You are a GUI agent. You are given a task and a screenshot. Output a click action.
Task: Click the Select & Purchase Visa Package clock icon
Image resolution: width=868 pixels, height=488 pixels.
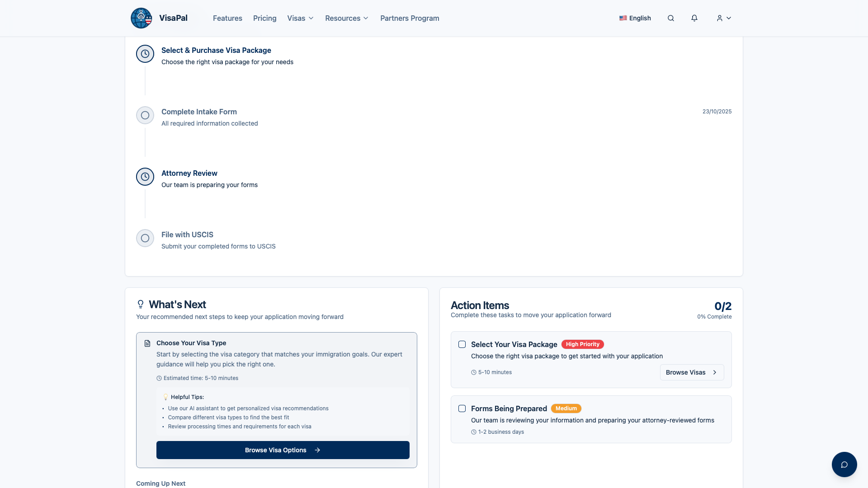[145, 54]
